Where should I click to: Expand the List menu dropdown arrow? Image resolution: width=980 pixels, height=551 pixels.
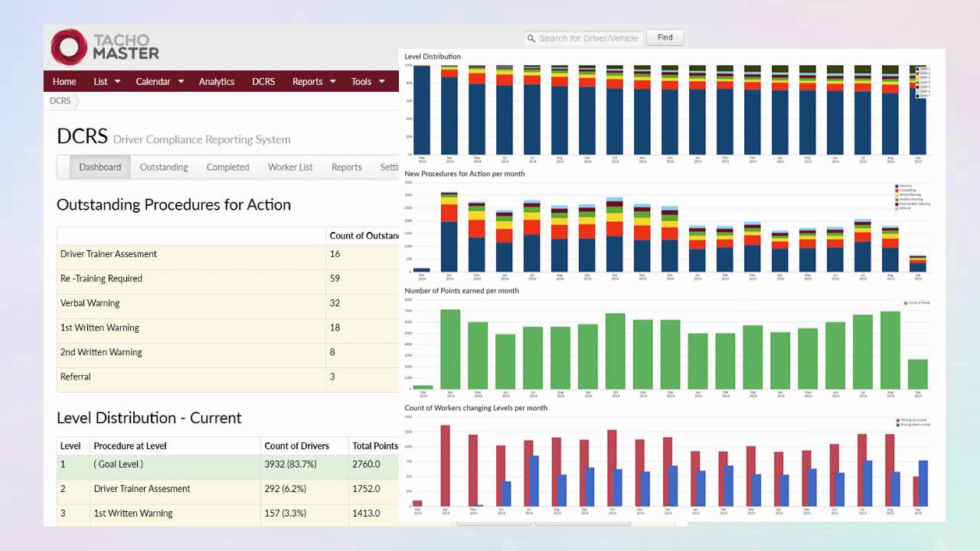pyautogui.click(x=117, y=82)
